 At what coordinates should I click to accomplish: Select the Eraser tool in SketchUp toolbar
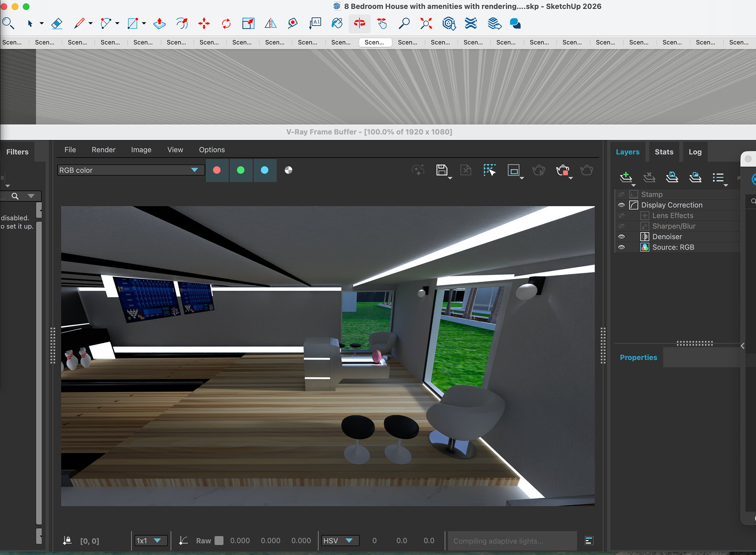click(x=57, y=24)
